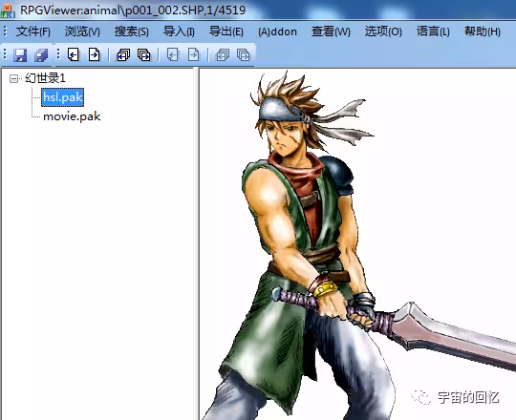Click the greyed-out stacked pages left icon
The image size is (516, 420).
pos(223,54)
